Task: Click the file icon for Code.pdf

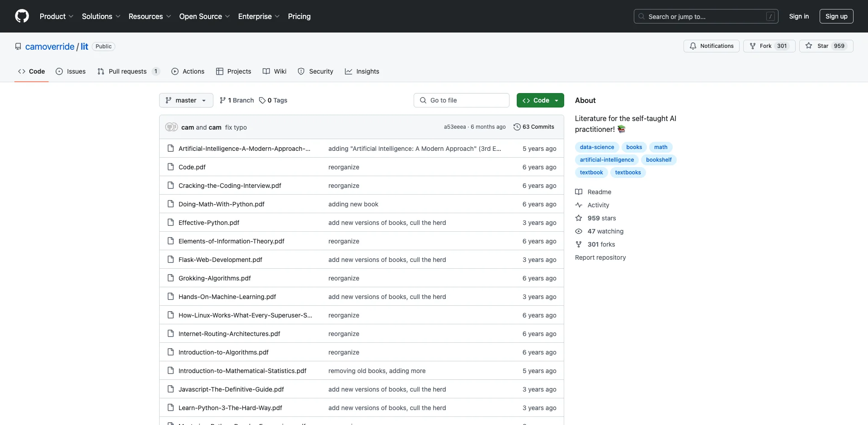Action: coord(170,167)
